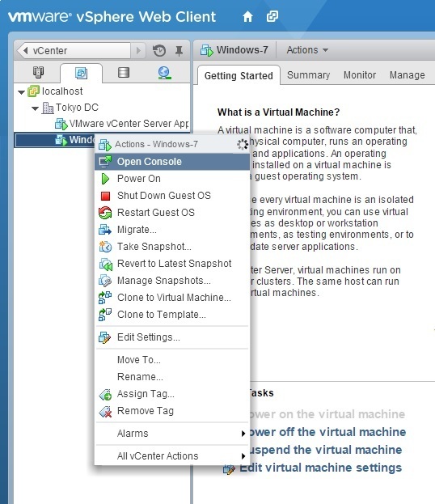Select Rename... menu entry
The height and width of the screenshot is (504, 435).
[x=172, y=377]
